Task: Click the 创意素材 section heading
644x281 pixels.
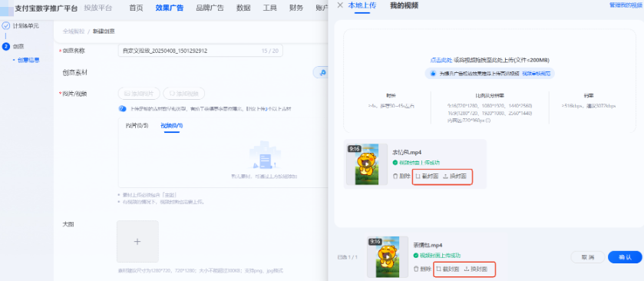Action: [74, 73]
